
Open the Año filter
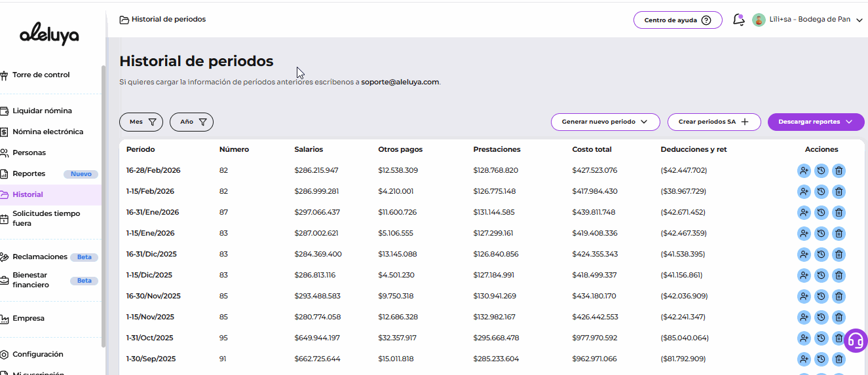191,122
